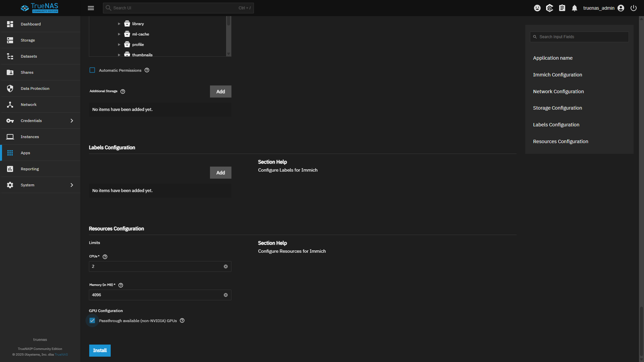
Task: Open the jobs clipboard icon
Action: coord(562,8)
